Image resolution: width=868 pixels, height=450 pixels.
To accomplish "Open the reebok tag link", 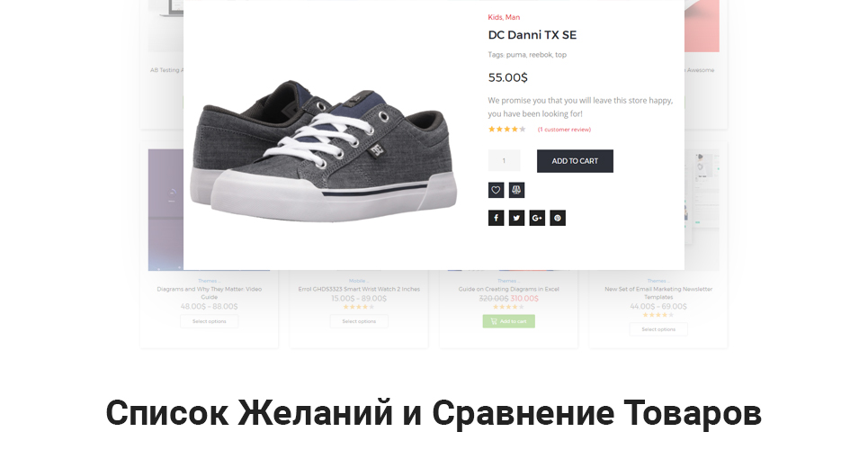I will click(541, 55).
